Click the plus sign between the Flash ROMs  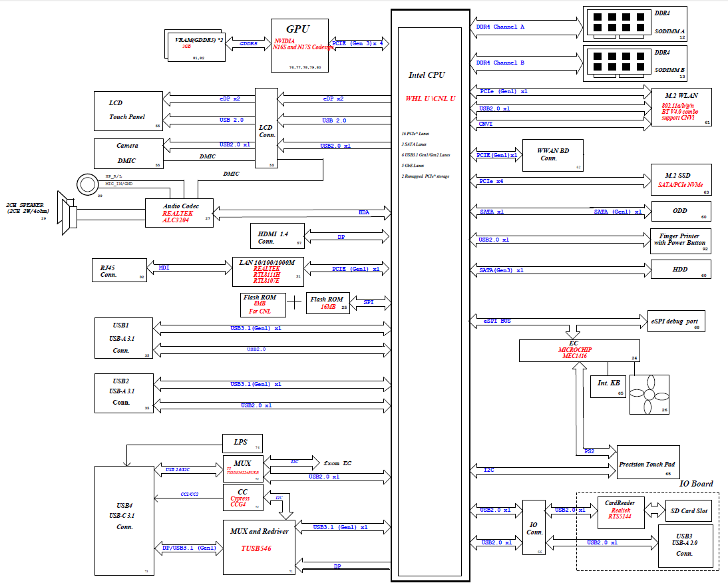[x=295, y=303]
